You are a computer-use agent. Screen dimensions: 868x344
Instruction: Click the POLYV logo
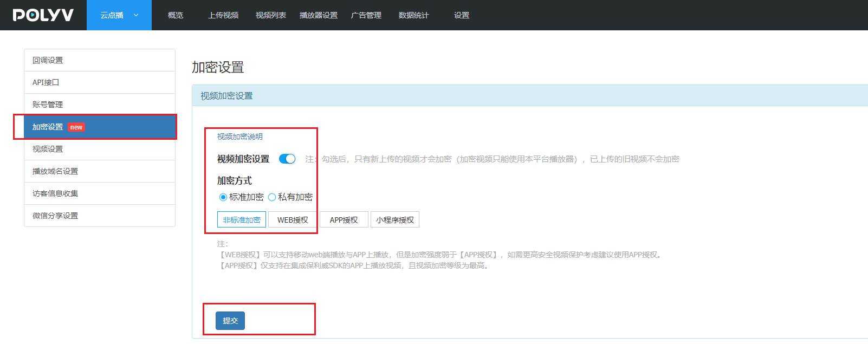43,15
